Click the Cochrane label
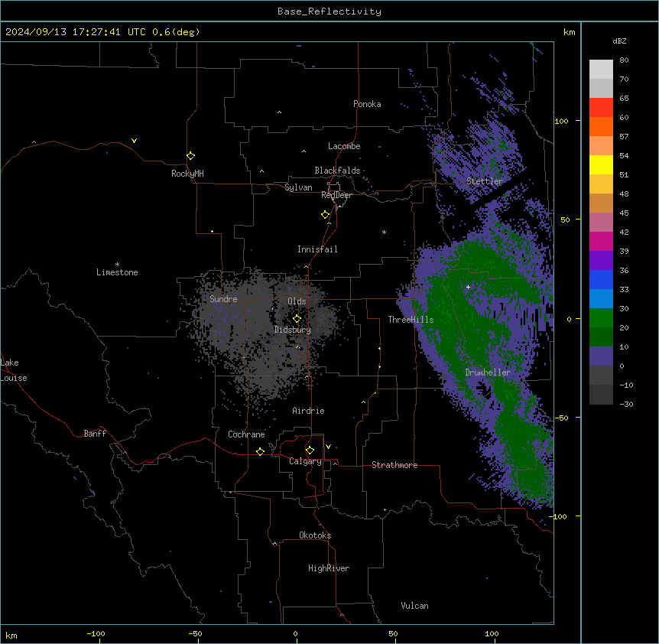The image size is (659, 644). point(246,434)
